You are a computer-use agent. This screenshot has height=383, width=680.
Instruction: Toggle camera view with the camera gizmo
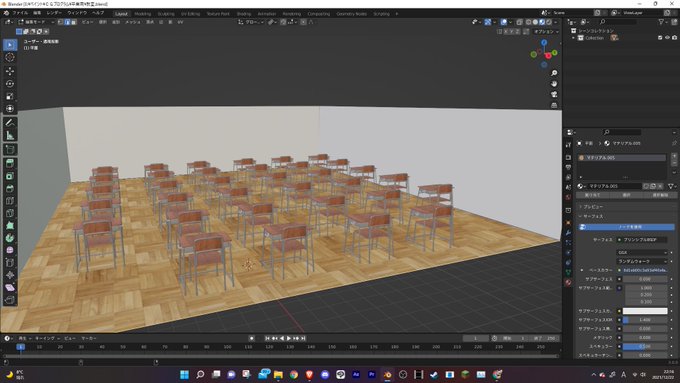click(554, 95)
